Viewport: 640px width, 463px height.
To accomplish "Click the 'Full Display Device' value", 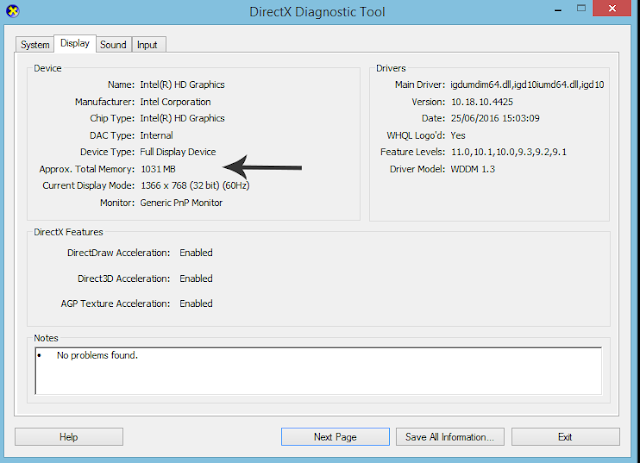I will click(178, 152).
